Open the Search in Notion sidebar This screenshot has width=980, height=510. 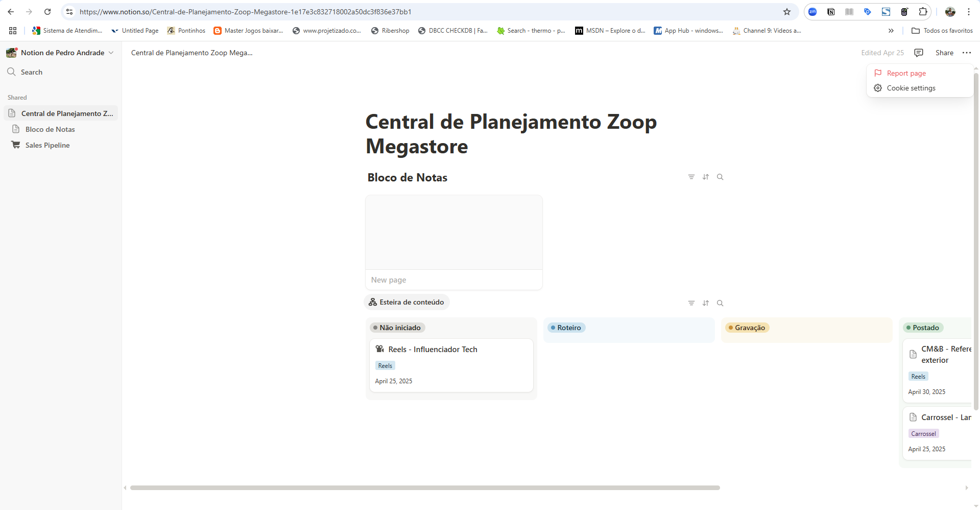tap(61, 72)
